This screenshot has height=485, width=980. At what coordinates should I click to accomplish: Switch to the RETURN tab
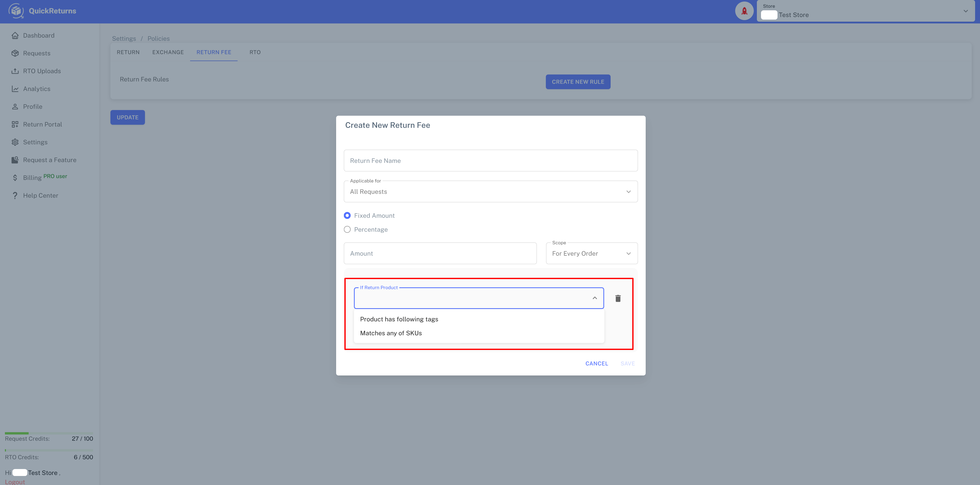[x=128, y=52]
